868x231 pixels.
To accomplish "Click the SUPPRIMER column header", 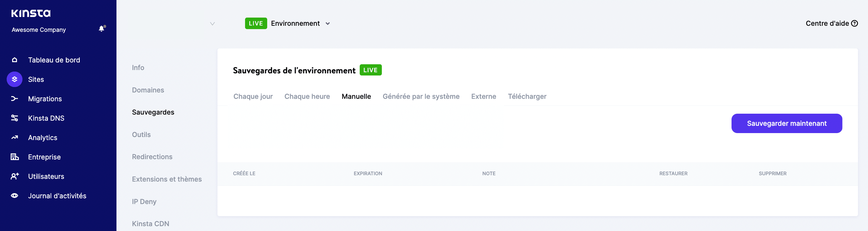I will tap(772, 173).
